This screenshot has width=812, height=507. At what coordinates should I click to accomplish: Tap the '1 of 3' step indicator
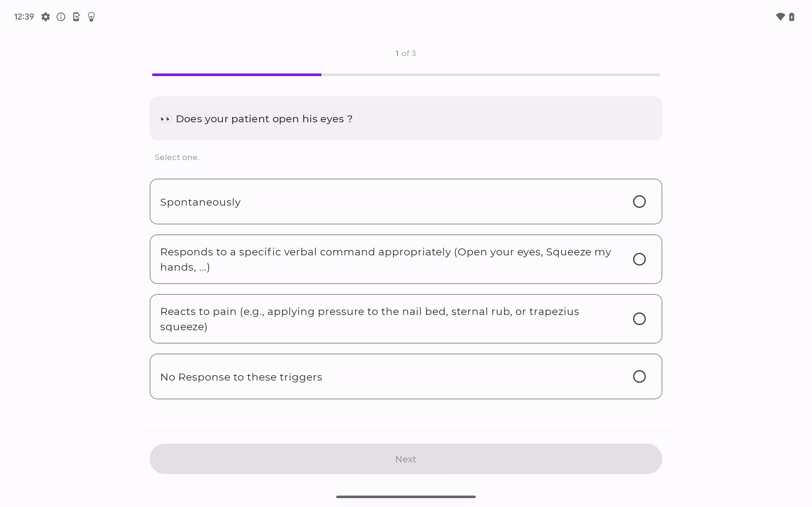(406, 53)
